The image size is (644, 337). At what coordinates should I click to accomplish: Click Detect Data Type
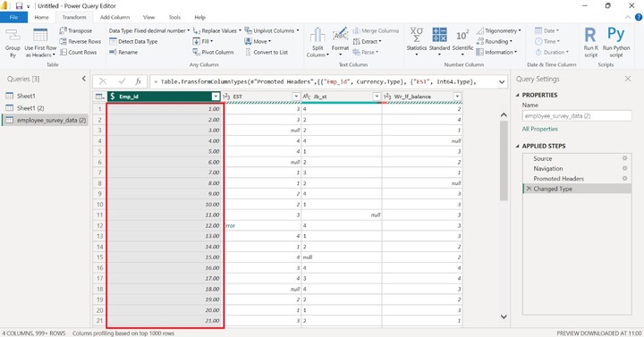pos(133,41)
